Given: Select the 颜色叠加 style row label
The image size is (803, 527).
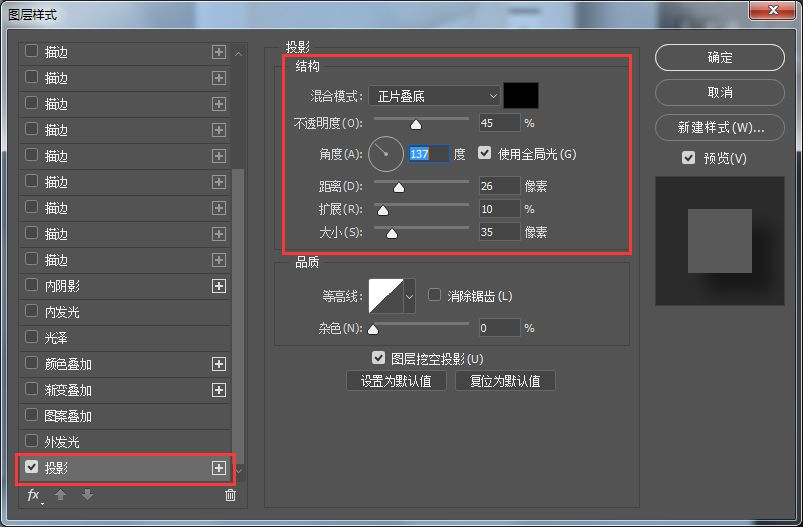Looking at the screenshot, I should [x=68, y=364].
